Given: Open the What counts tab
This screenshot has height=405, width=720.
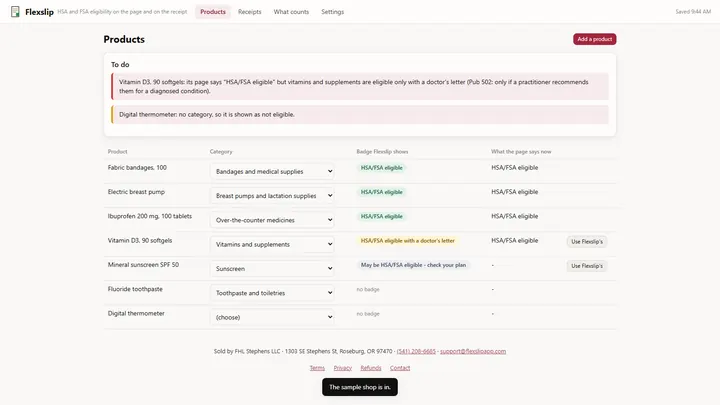Looking at the screenshot, I should (291, 12).
